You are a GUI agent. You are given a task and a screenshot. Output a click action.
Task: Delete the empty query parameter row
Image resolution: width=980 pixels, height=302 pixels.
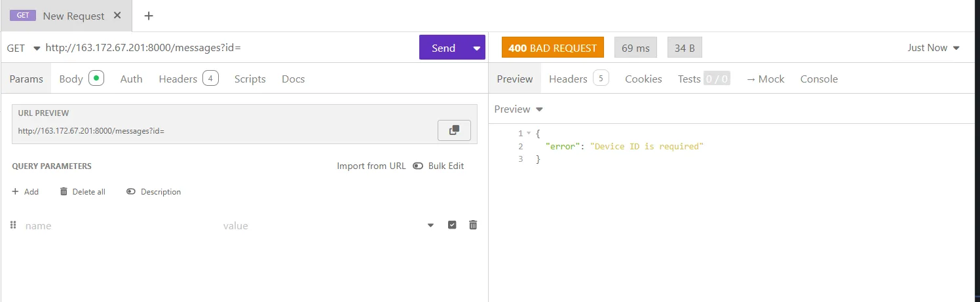(473, 225)
